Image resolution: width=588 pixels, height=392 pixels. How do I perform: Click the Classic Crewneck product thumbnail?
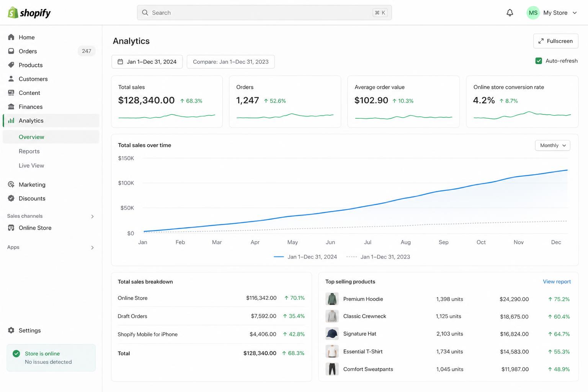click(332, 316)
